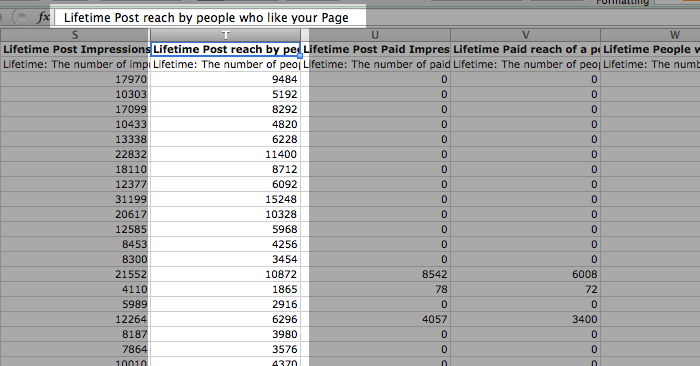The width and height of the screenshot is (700, 366).
Task: Select the cell with value 21552
Action: pos(75,274)
